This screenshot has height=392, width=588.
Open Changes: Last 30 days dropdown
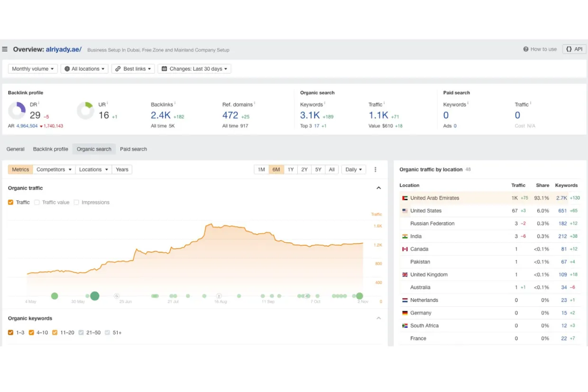[x=194, y=69]
